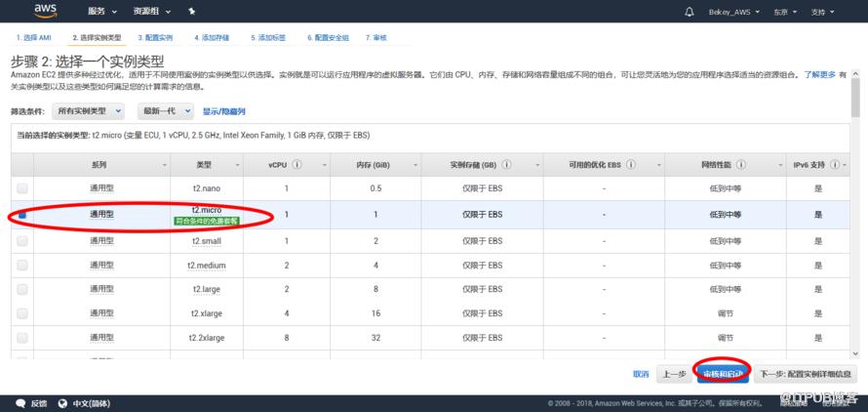The image size is (868, 412).
Task: Click the t2.nano type cell
Action: (207, 188)
